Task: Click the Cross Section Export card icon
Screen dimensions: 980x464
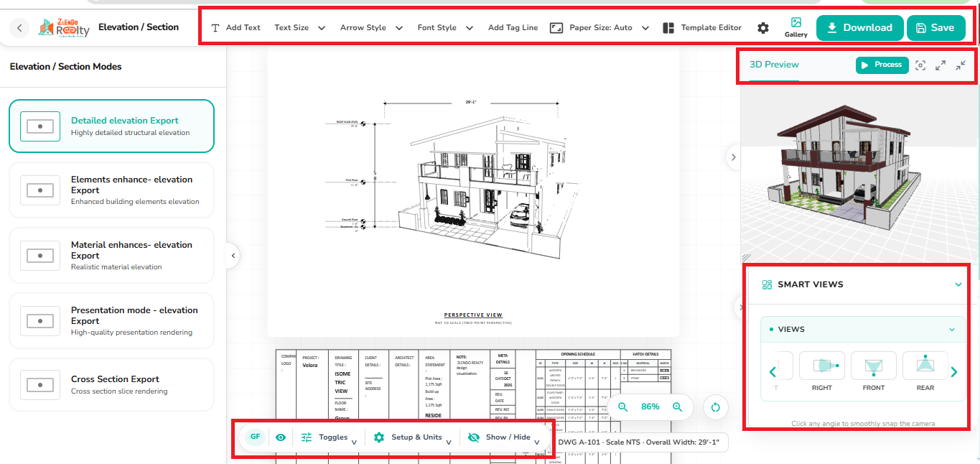Action: coord(40,385)
